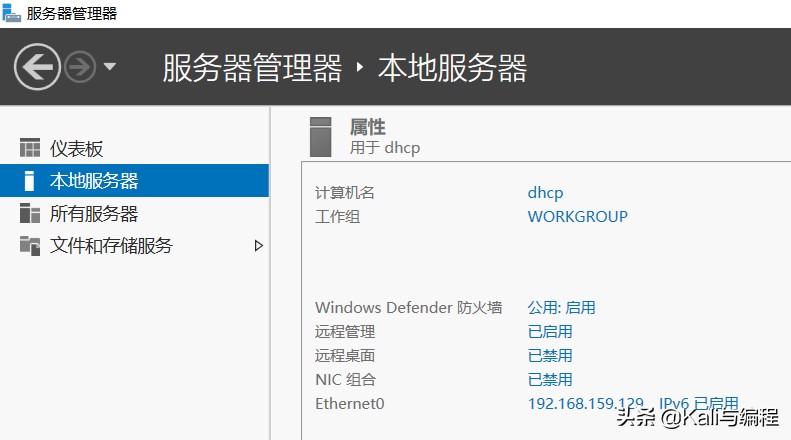Image resolution: width=791 pixels, height=440 pixels.
Task: Click the 所有服务器 icon in the sidebar
Action: [x=30, y=213]
